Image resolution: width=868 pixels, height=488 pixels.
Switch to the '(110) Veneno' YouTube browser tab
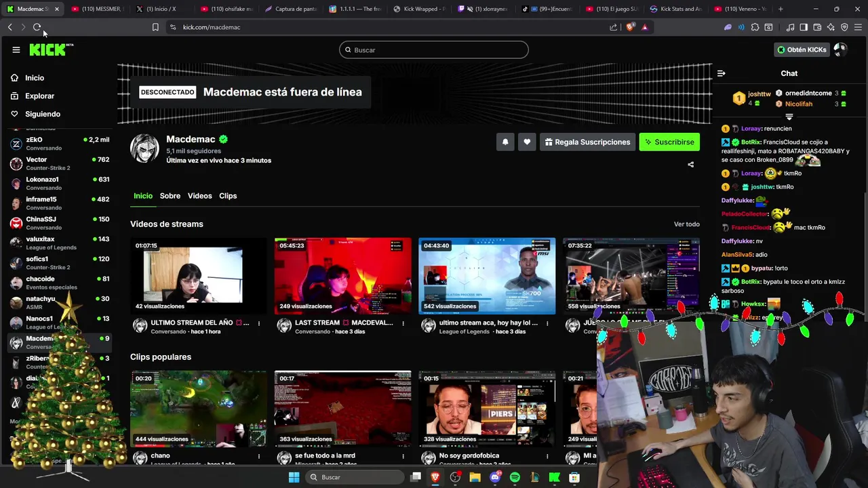coord(741,9)
